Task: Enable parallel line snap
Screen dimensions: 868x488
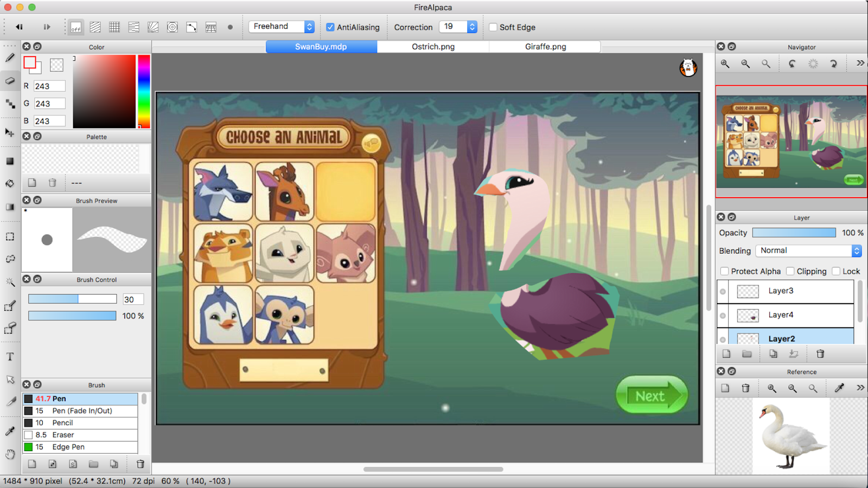Action: [95, 27]
